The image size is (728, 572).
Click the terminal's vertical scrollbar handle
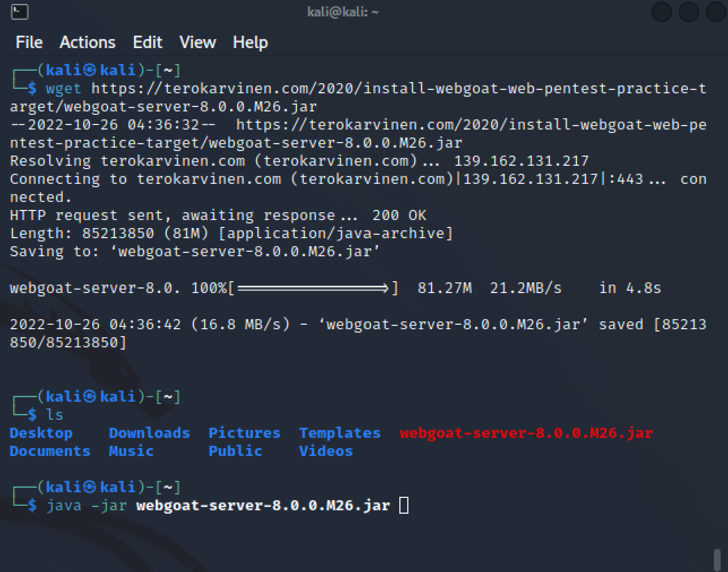pos(717,559)
